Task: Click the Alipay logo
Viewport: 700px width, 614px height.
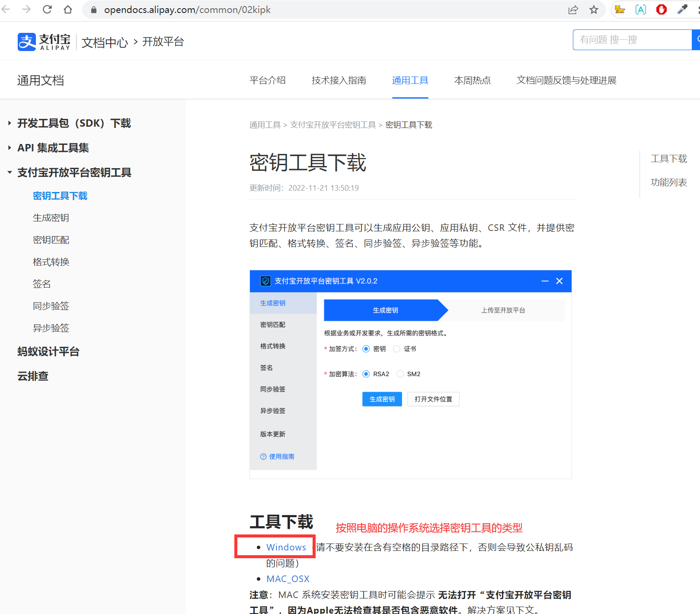Action: (x=44, y=42)
